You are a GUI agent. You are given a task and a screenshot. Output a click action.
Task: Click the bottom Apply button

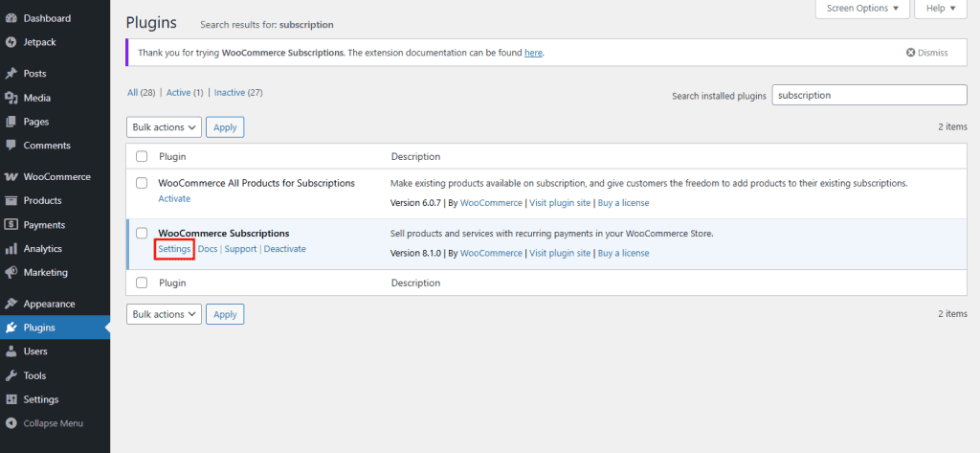pyautogui.click(x=225, y=314)
